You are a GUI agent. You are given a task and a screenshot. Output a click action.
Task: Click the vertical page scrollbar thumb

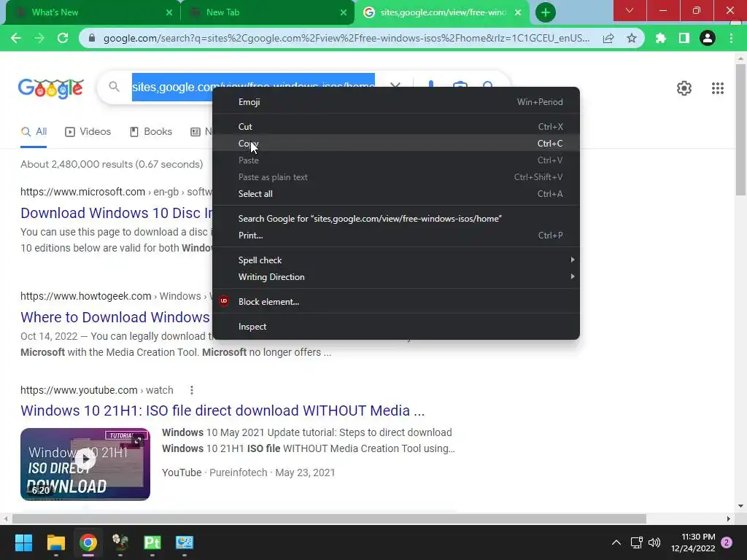click(x=740, y=130)
